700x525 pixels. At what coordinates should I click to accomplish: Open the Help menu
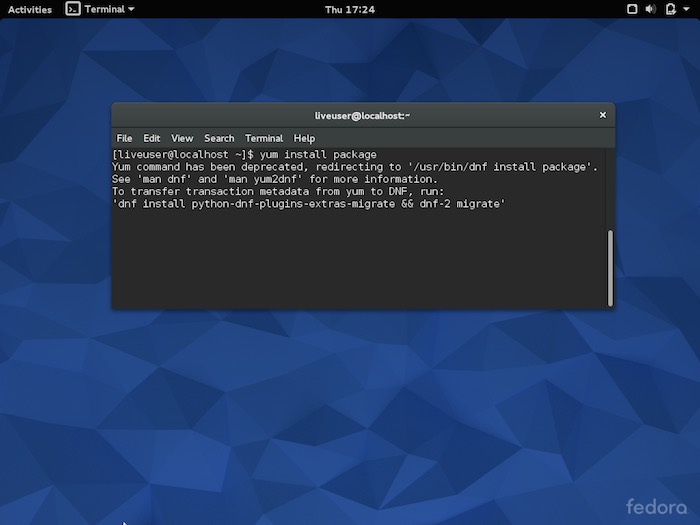304,138
